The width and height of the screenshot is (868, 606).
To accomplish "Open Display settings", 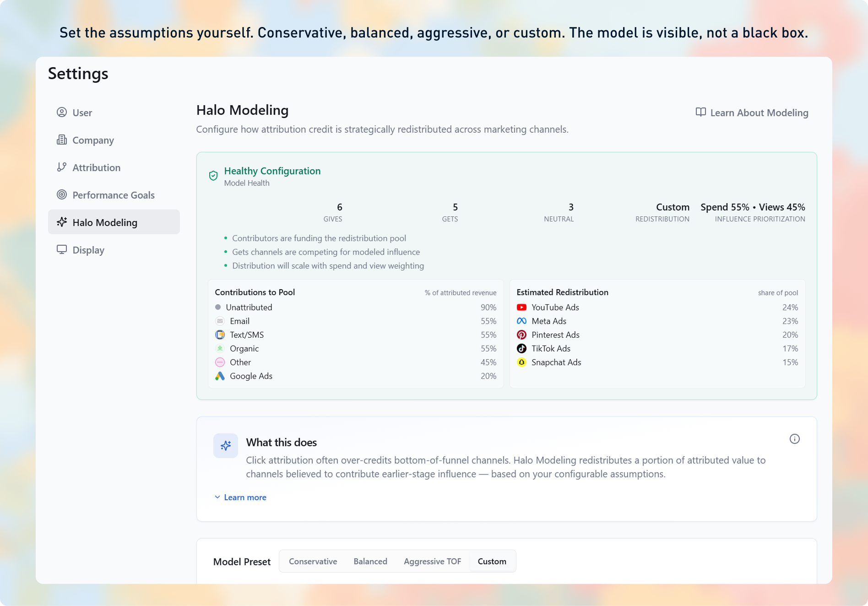I will 114,249.
